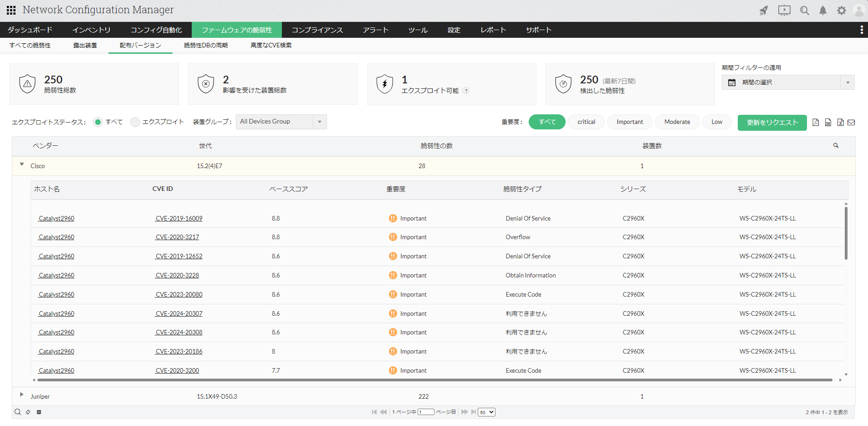This screenshot has width=868, height=426.
Task: Open the 期間の選択 period filter dropdown
Action: pos(788,82)
